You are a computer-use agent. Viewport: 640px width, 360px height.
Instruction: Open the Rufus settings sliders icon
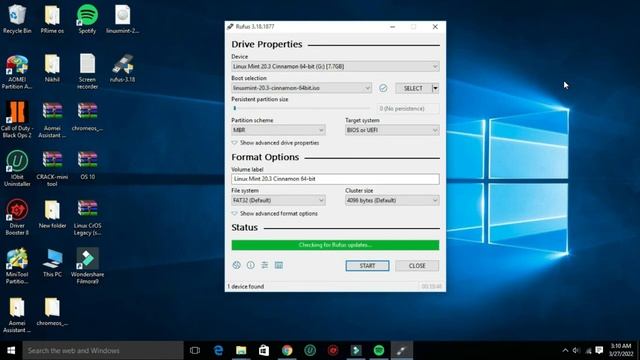(x=264, y=265)
